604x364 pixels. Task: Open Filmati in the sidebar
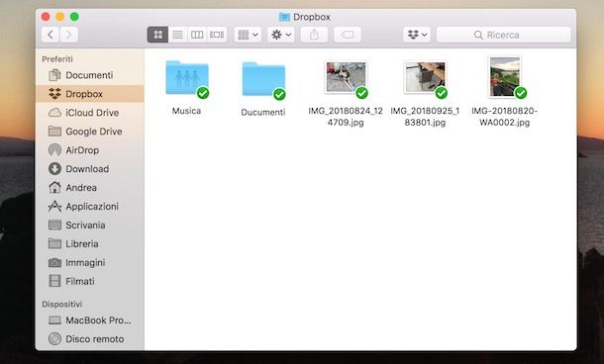coord(89,281)
